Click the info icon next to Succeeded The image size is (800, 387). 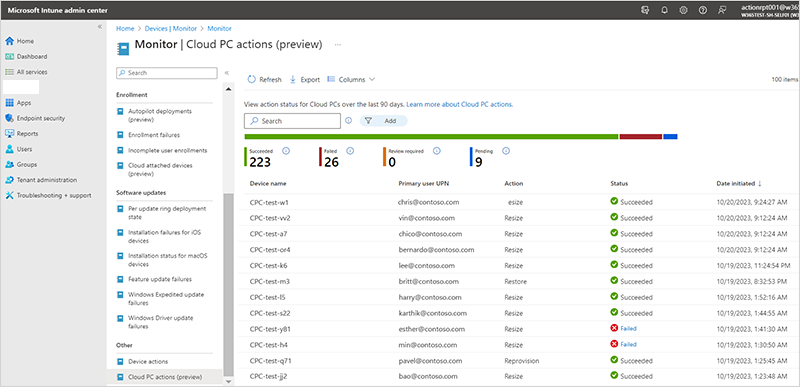click(x=286, y=151)
